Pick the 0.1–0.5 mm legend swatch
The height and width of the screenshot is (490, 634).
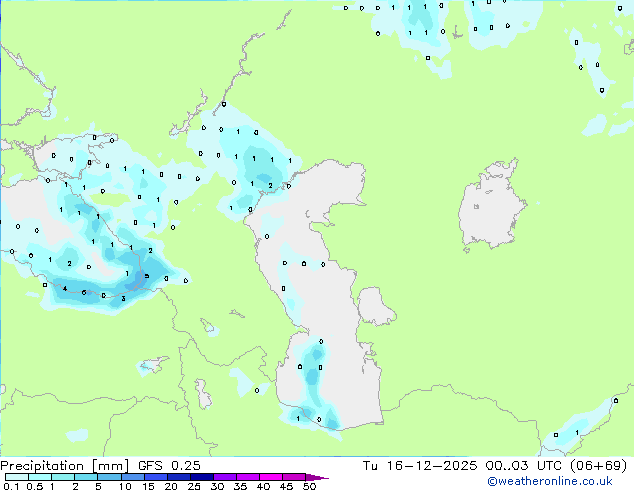[x=17, y=477]
